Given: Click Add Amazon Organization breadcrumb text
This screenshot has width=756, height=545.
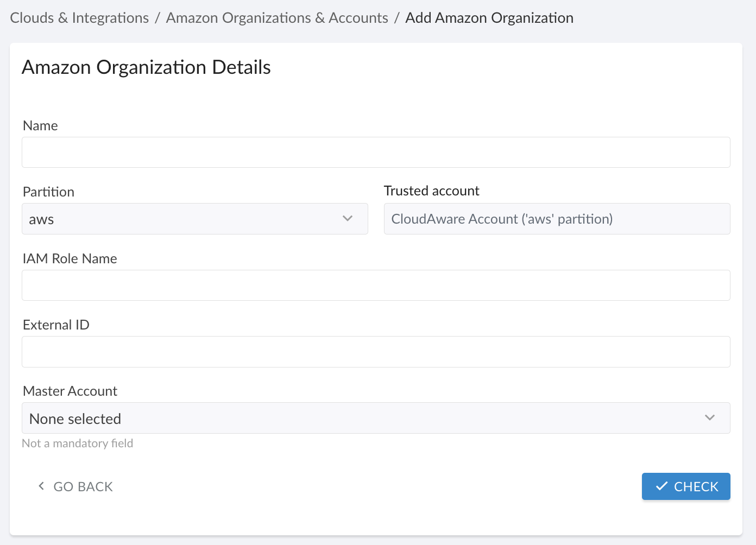Looking at the screenshot, I should [x=489, y=18].
